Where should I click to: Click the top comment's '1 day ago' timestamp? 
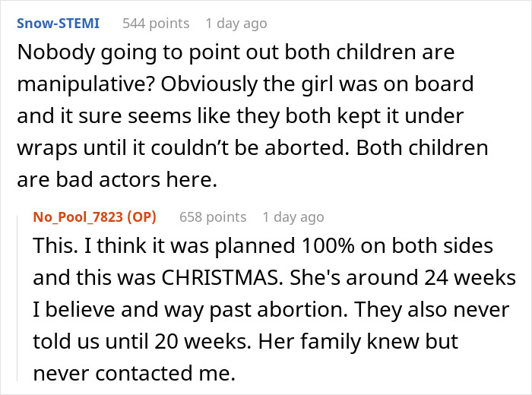(x=236, y=24)
